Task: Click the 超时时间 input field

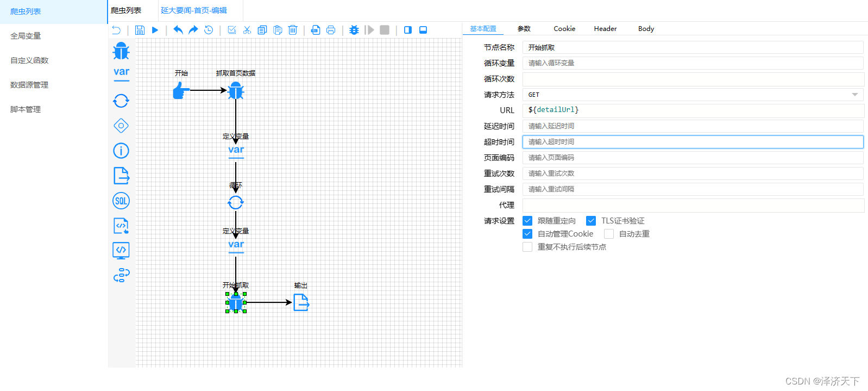Action: (x=693, y=142)
